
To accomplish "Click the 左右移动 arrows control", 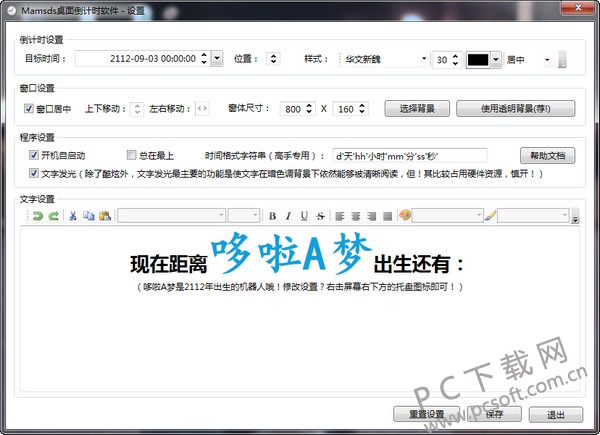I will 202,108.
